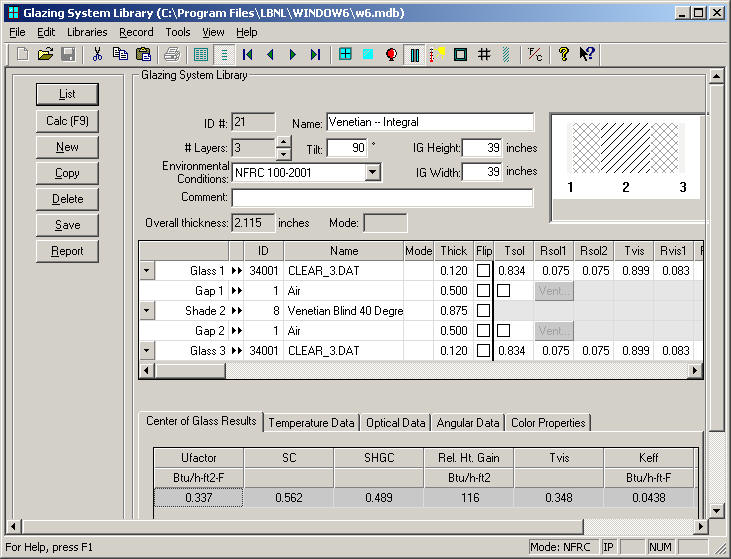This screenshot has height=559, width=731.
Task: Expand the Shade 2 row dropdown arrow
Action: (147, 310)
